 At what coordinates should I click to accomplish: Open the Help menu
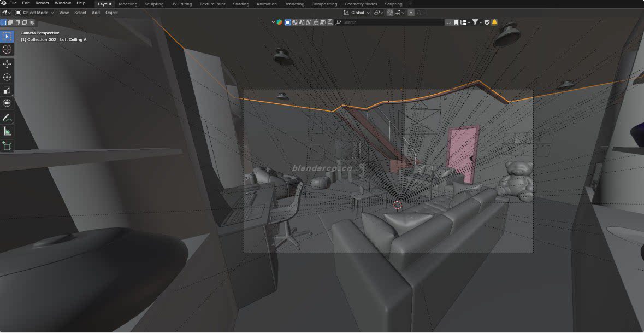point(81,3)
